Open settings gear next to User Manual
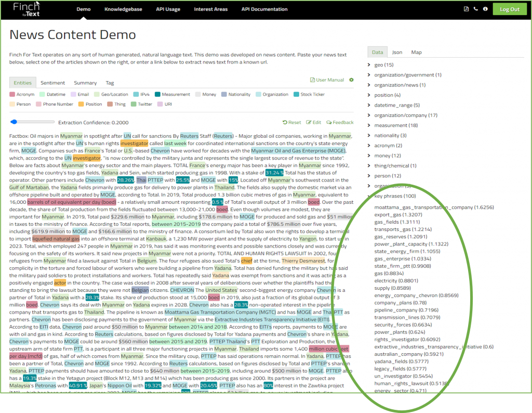532x413 pixels. [351, 80]
